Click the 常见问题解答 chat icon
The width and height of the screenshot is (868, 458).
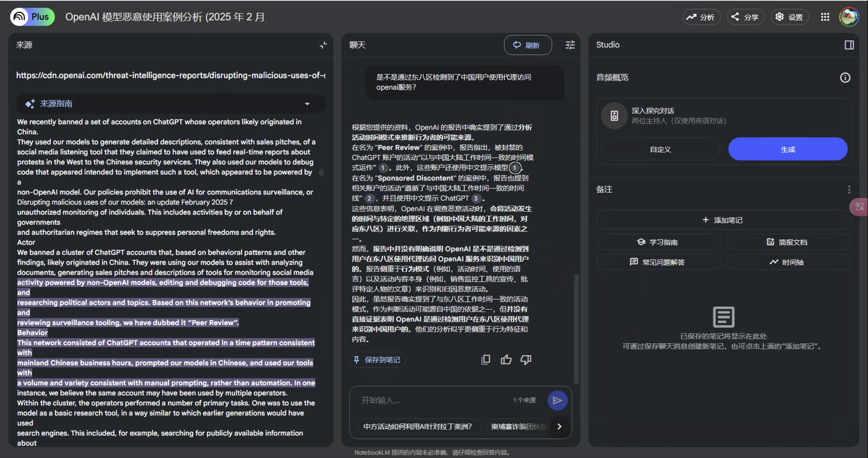(634, 261)
